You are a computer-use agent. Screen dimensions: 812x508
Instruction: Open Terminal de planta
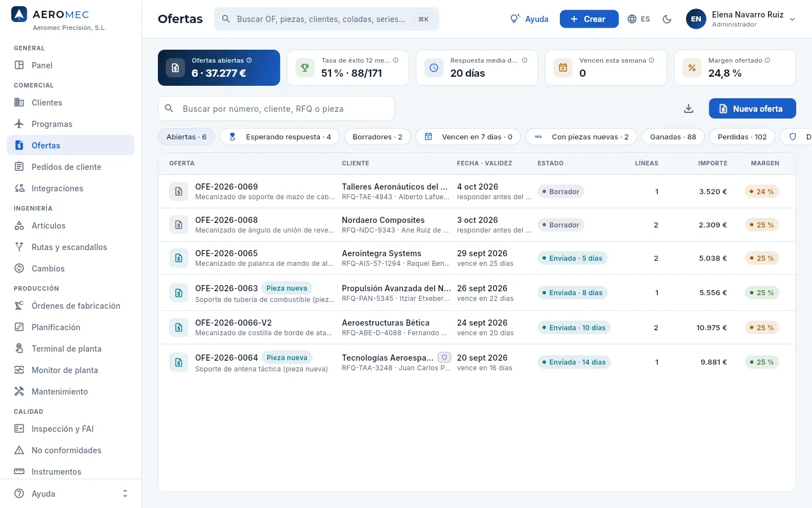70,349
